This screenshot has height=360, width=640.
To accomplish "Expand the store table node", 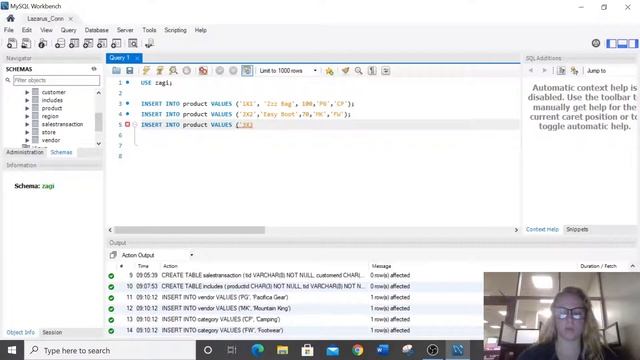I will pos(27,132).
